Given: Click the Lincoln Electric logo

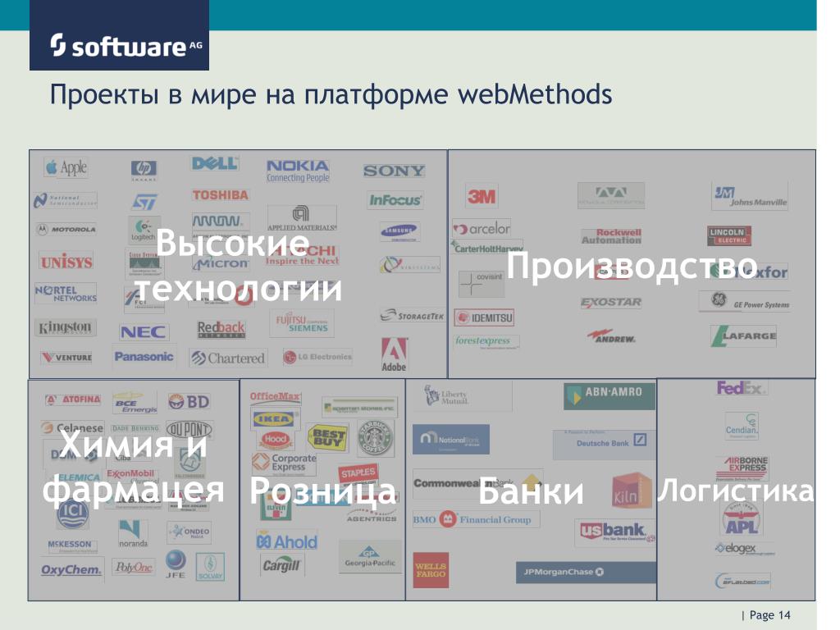Looking at the screenshot, I should [x=729, y=235].
